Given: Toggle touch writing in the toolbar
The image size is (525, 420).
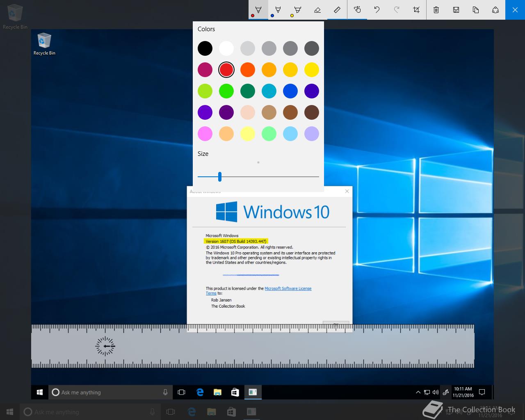Looking at the screenshot, I should pos(357,10).
